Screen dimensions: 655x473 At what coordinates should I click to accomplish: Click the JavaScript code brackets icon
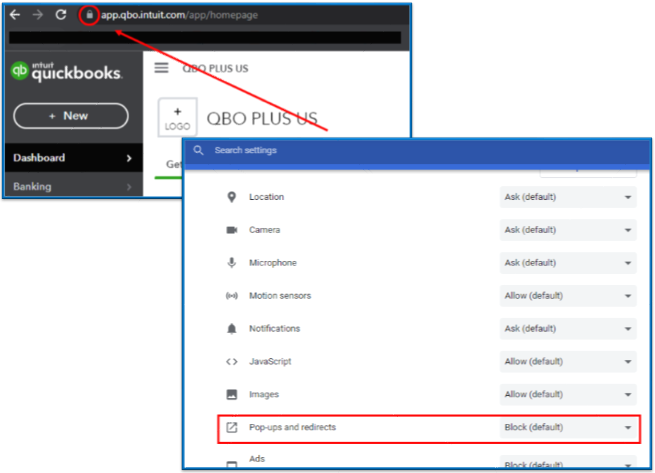point(232,361)
